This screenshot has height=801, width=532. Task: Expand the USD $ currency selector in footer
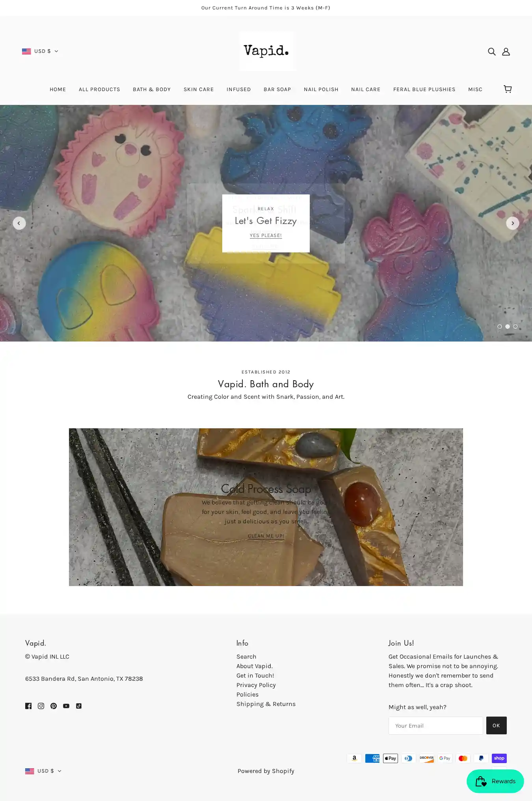coord(43,771)
